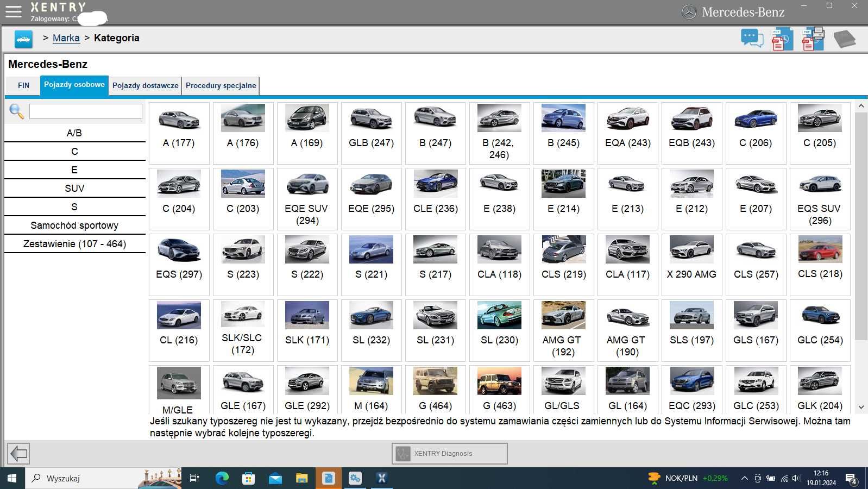Pick the X 290 AMG model
Viewport: 868px width, 489px height.
pos(691,265)
